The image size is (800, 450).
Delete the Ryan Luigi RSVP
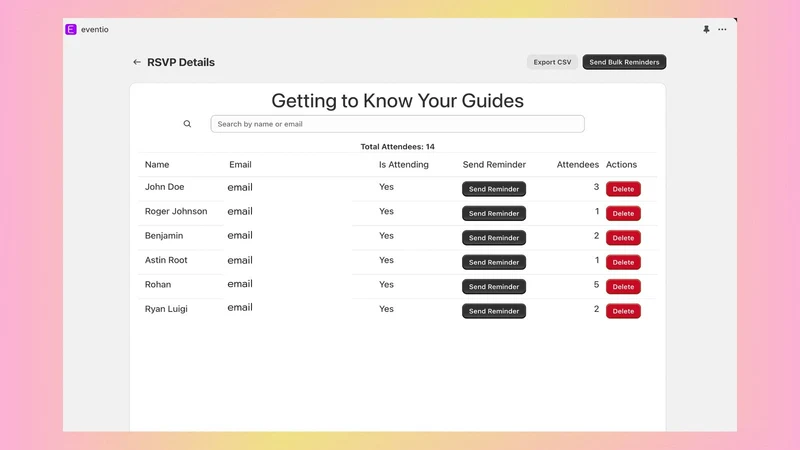(x=623, y=311)
